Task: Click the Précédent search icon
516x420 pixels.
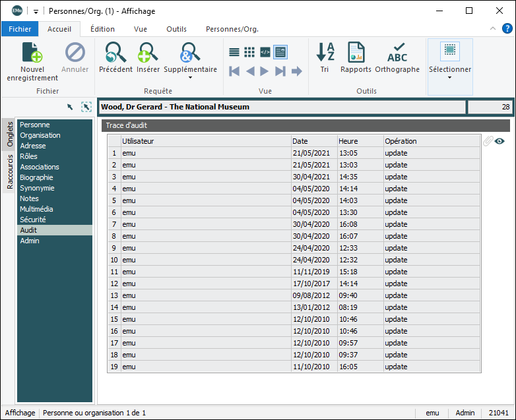Action: point(115,53)
